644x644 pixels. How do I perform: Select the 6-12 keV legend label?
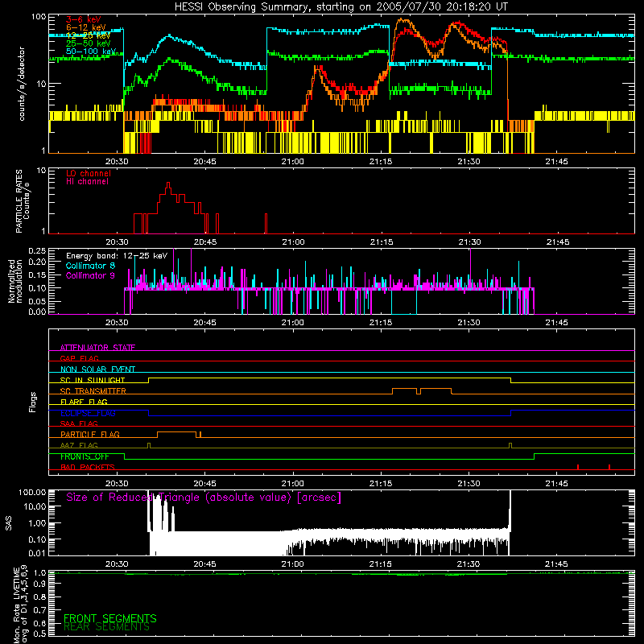(x=86, y=27)
